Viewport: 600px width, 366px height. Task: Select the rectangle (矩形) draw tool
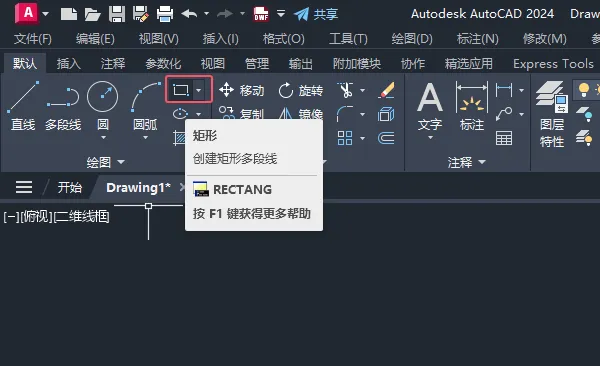(181, 90)
